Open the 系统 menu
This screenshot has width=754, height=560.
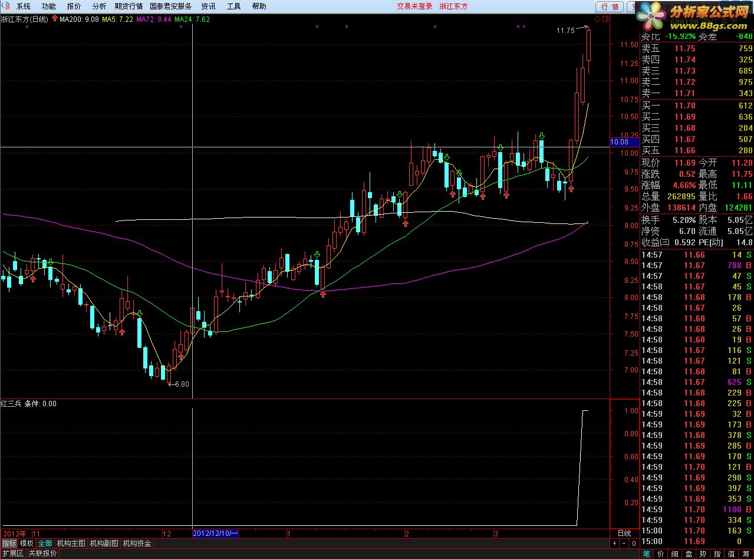pos(24,6)
